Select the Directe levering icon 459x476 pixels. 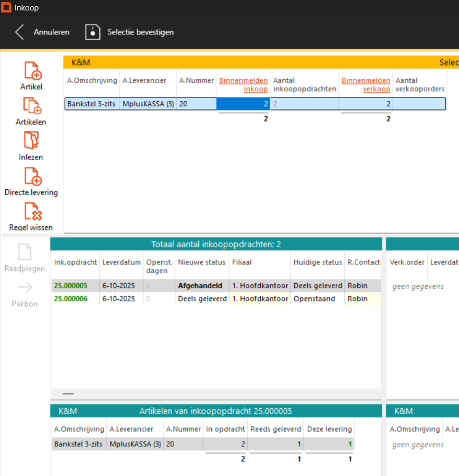click(x=32, y=176)
